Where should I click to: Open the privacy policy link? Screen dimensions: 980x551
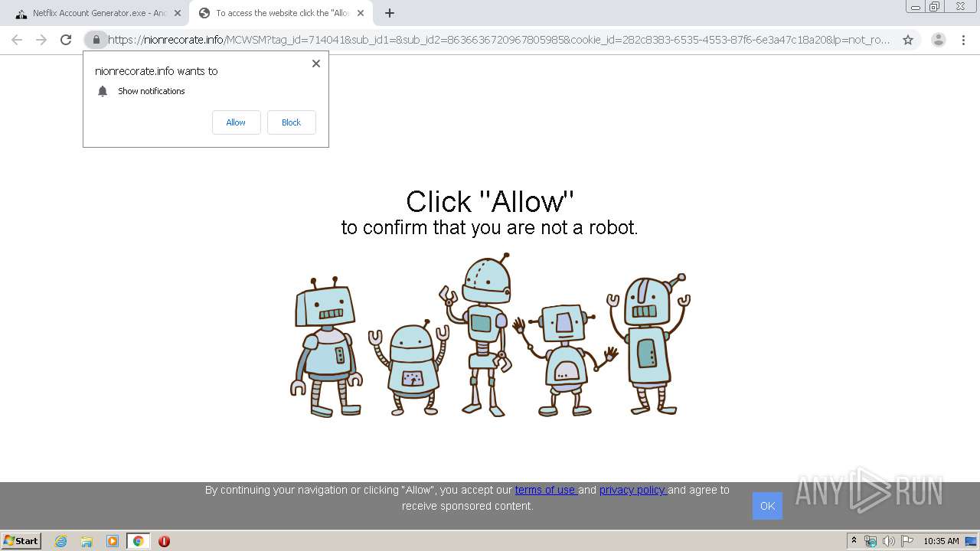(x=633, y=490)
